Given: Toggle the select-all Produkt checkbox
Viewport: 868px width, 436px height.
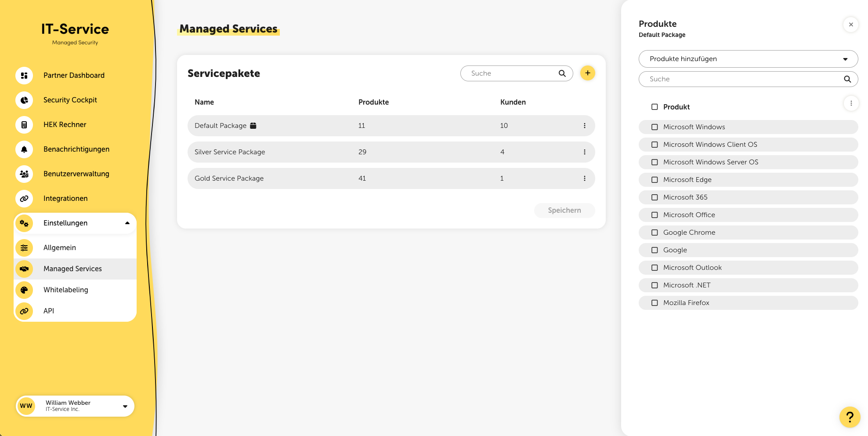Looking at the screenshot, I should [x=655, y=107].
